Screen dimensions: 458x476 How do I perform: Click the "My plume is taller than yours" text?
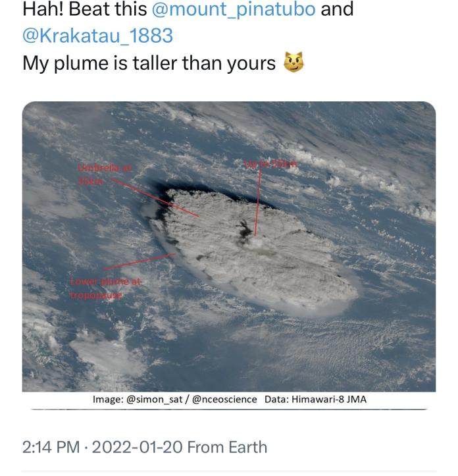[149, 63]
